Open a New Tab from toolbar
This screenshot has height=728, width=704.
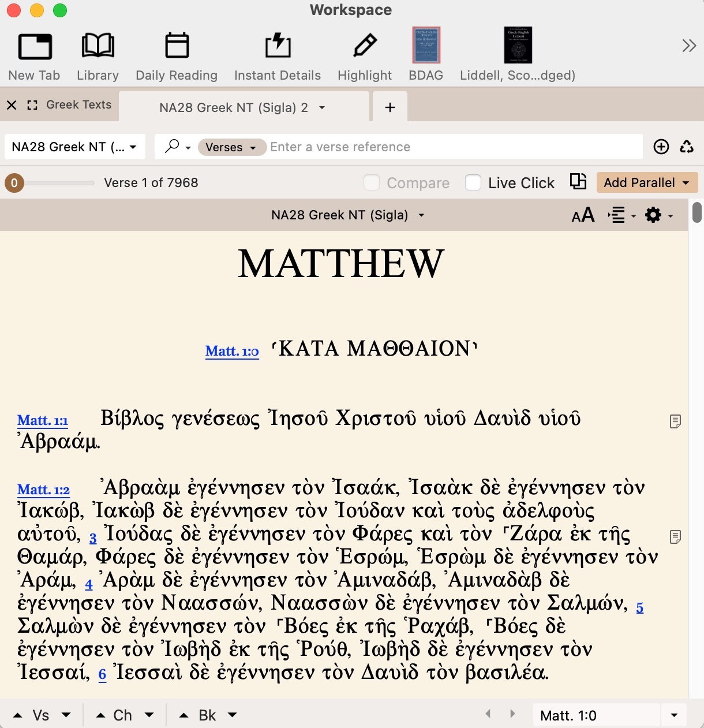point(35,47)
